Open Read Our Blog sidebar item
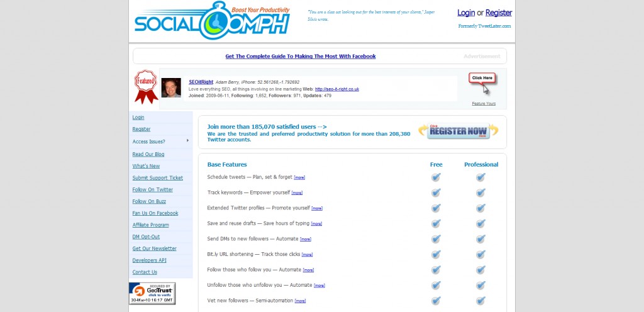The width and height of the screenshot is (644, 312). [148, 154]
